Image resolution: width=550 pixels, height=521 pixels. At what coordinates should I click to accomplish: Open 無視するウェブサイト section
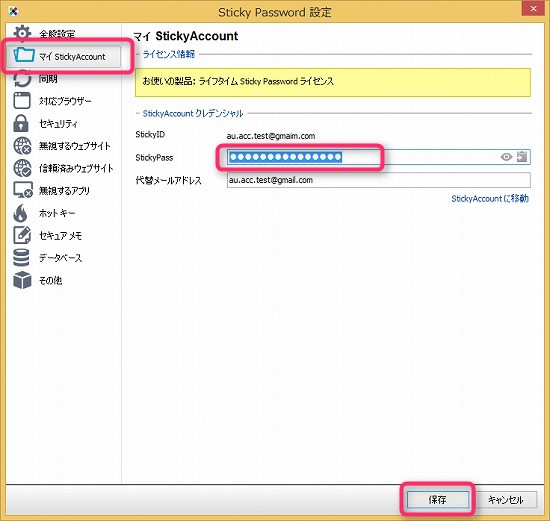(75, 146)
